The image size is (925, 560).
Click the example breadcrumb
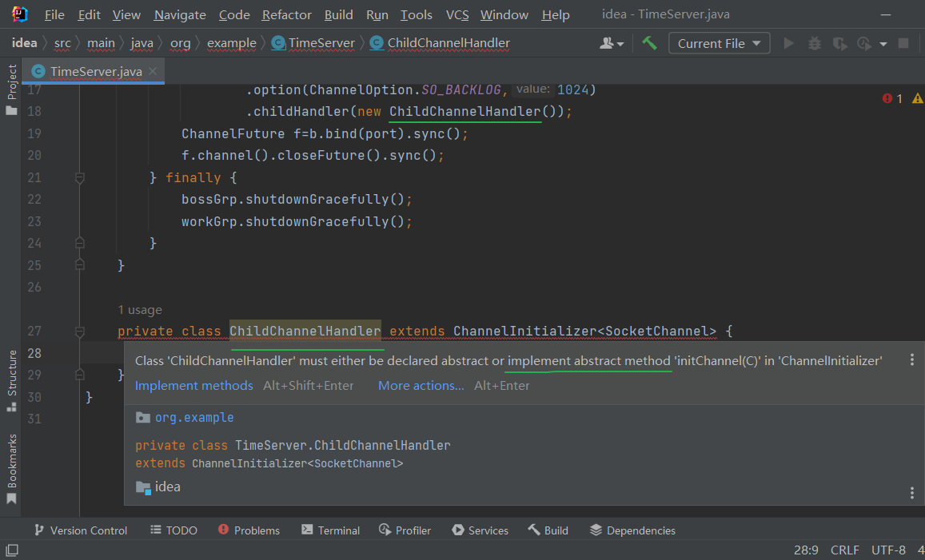[232, 43]
